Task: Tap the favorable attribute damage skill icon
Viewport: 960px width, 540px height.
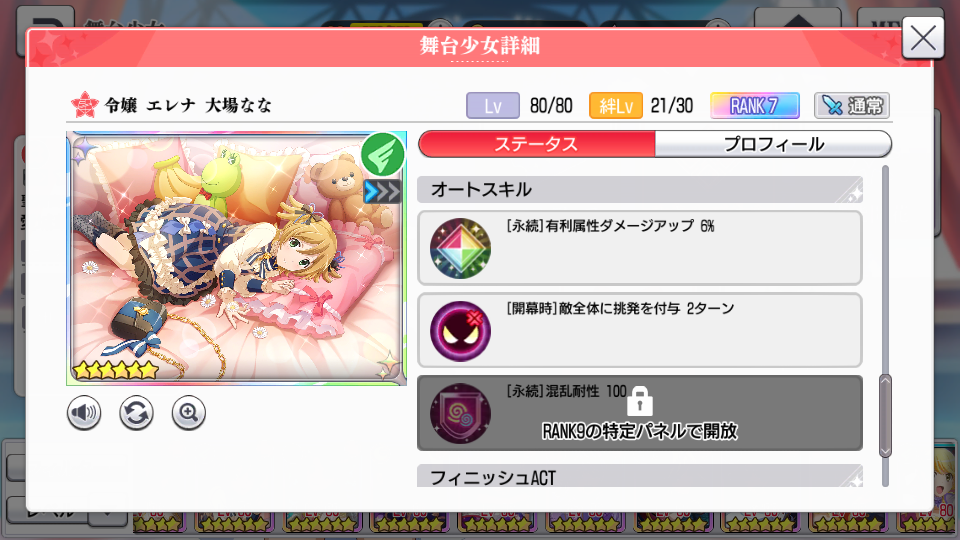Action: click(x=460, y=249)
